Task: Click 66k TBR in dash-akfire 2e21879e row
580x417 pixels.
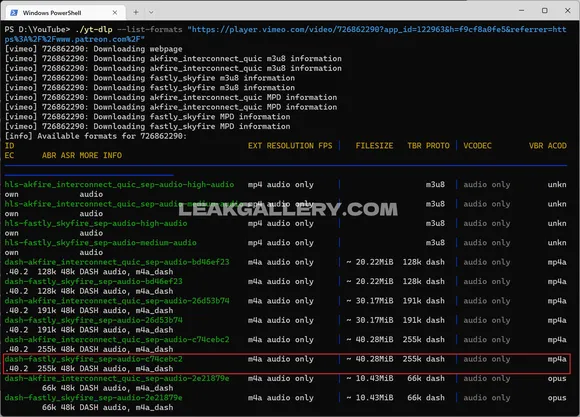Action: (414, 378)
